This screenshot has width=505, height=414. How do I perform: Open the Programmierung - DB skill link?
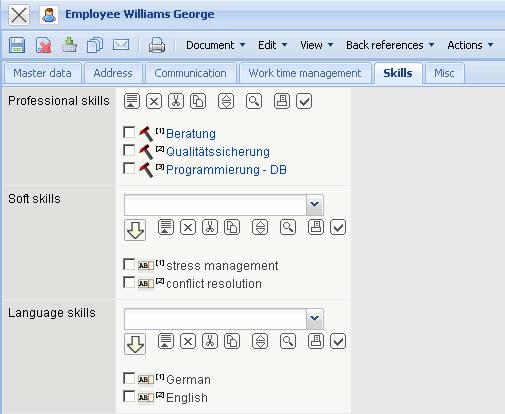tap(226, 170)
